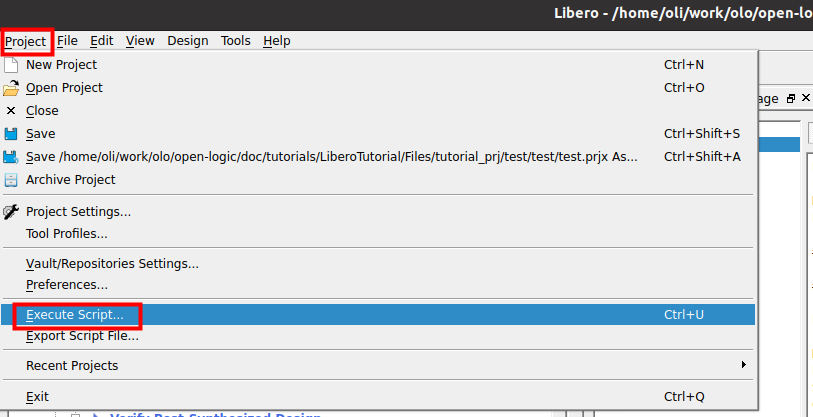Screen dimensions: 813x417
Task: Open Tool Profiles entry
Action: coord(377,233)
